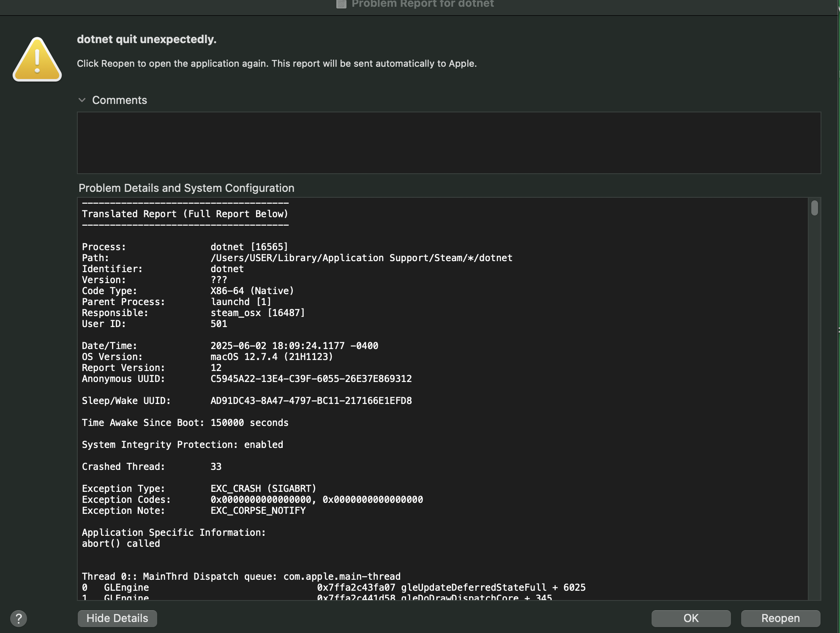Click the document icon in title bar
The image size is (840, 633).
coord(341,4)
